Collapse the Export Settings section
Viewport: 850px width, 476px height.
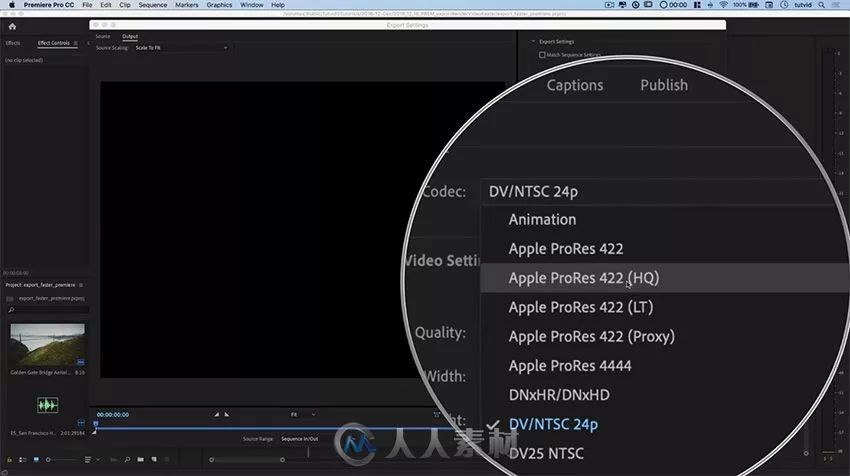pos(533,41)
